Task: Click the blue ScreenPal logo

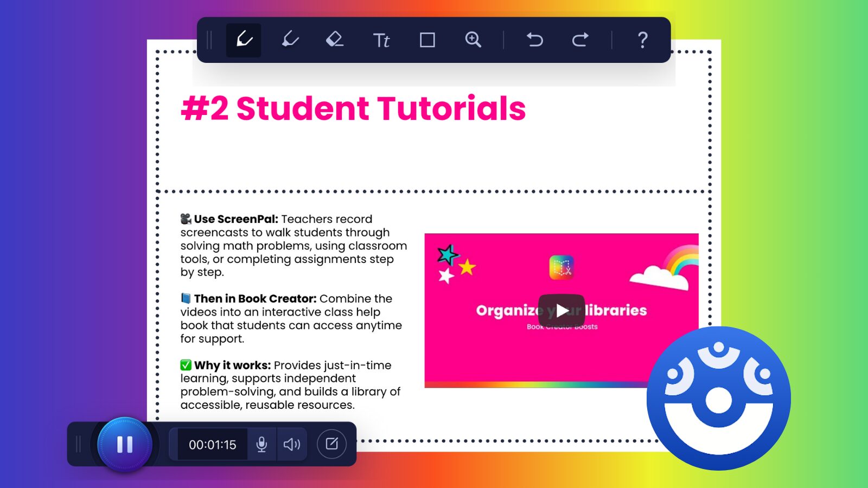Action: click(719, 399)
